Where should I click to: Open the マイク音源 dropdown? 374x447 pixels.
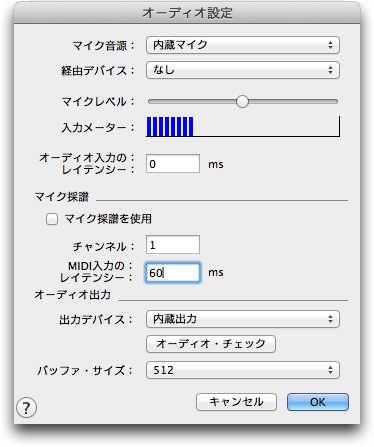[x=243, y=45]
